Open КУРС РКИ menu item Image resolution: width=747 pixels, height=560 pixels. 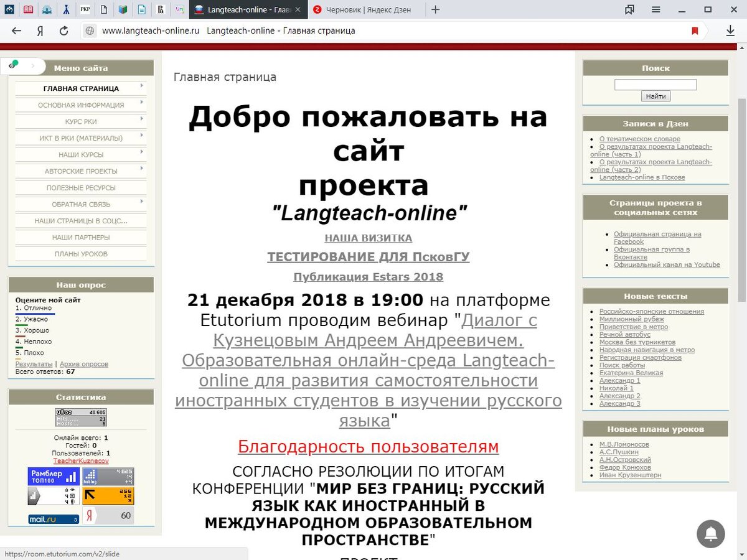81,121
